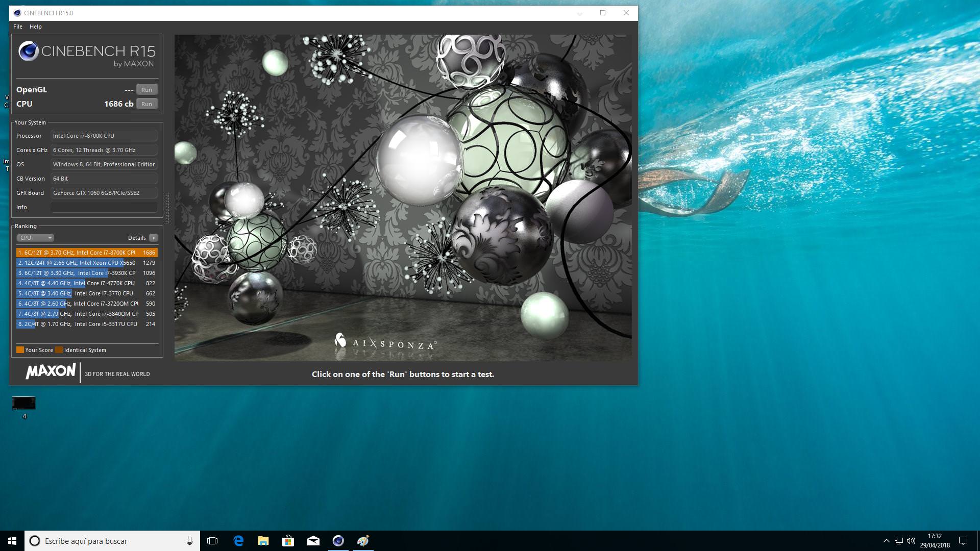Screen dimensions: 980x551
Task: Launch the Microsoft Store taskbar icon
Action: point(288,541)
